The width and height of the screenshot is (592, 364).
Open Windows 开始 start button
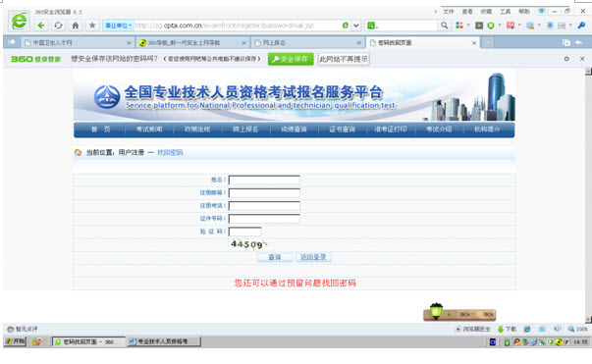(x=15, y=341)
